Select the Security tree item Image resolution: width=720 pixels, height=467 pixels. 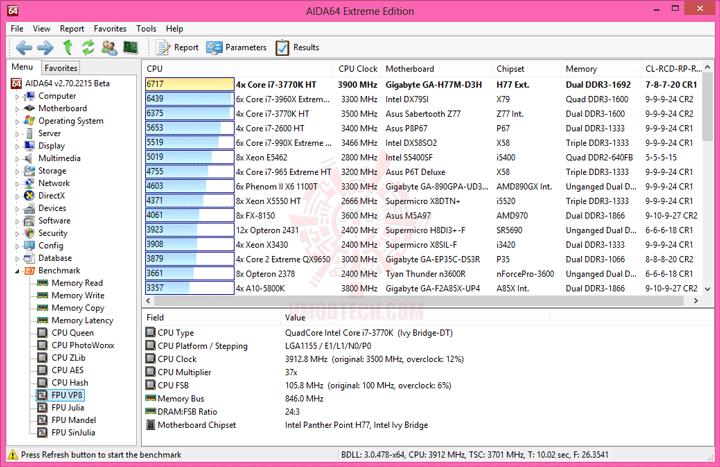[x=53, y=233]
